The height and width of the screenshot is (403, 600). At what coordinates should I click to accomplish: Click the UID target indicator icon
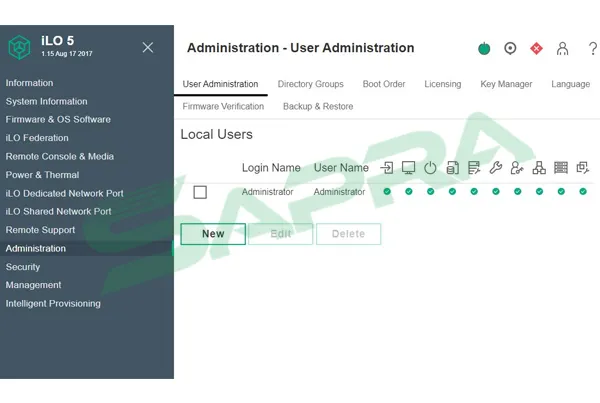[510, 48]
